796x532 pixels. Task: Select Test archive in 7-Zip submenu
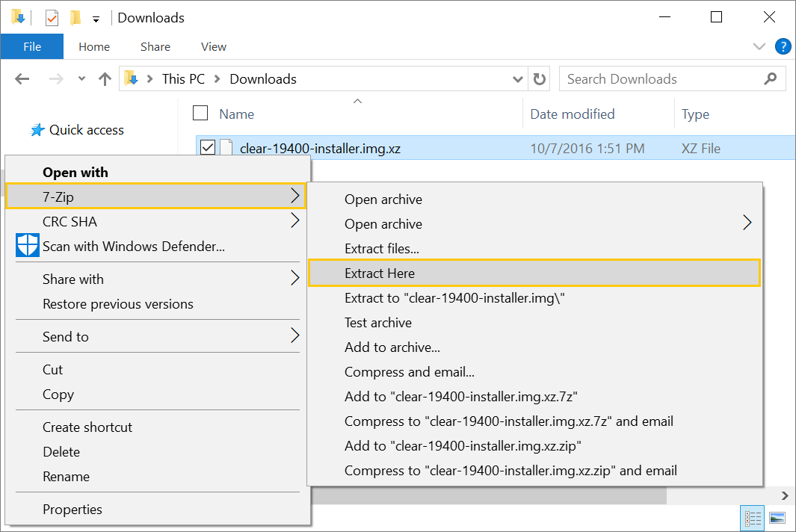534,322
